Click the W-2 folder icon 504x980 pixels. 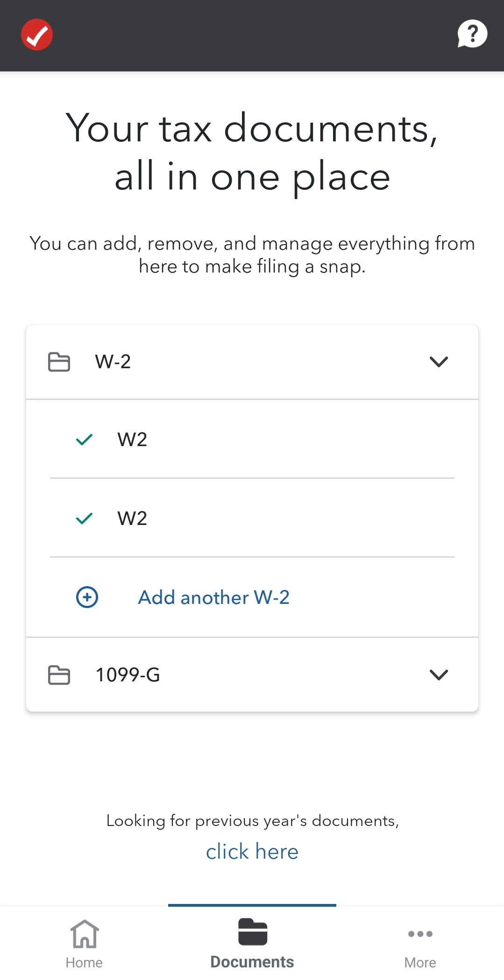click(59, 362)
